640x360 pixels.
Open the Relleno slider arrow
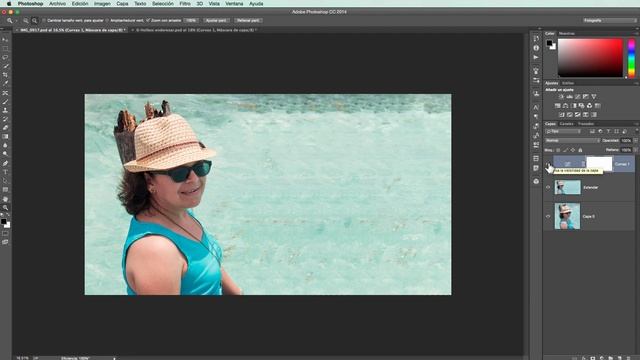(636, 150)
